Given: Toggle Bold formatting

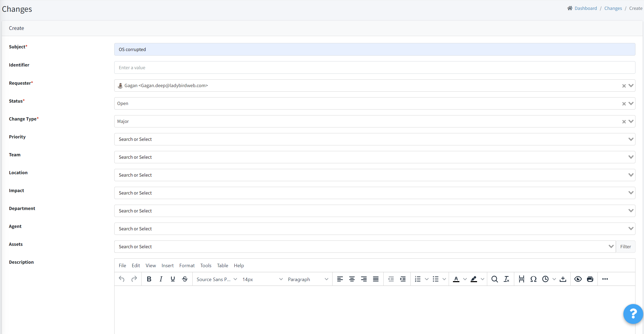Looking at the screenshot, I should click(149, 279).
